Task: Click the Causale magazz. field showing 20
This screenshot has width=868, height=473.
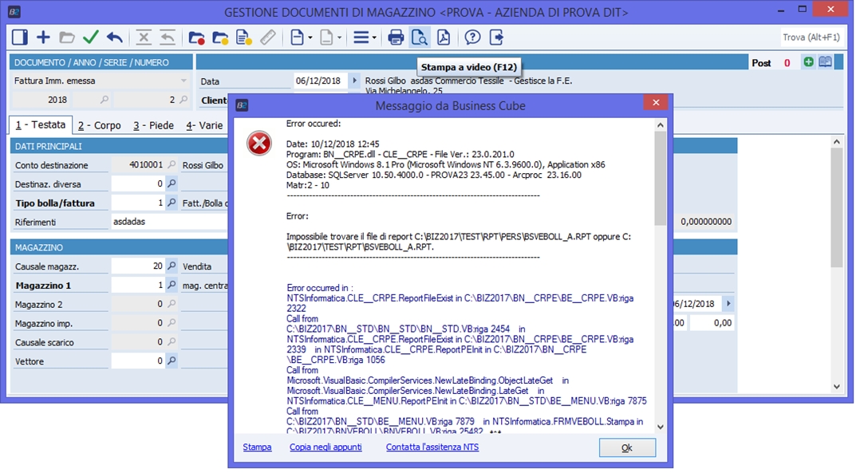Action: (138, 266)
